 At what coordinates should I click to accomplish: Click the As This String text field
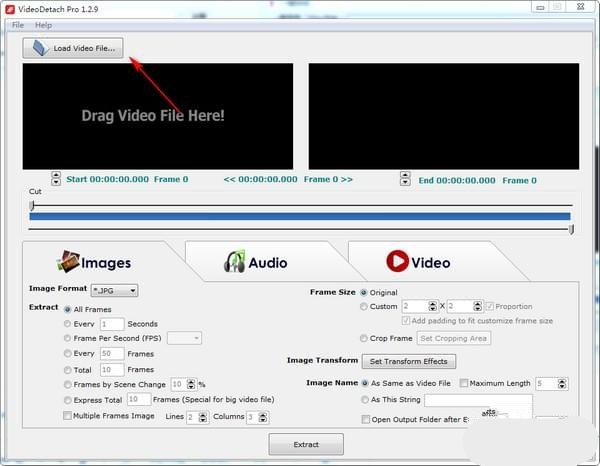pos(478,400)
